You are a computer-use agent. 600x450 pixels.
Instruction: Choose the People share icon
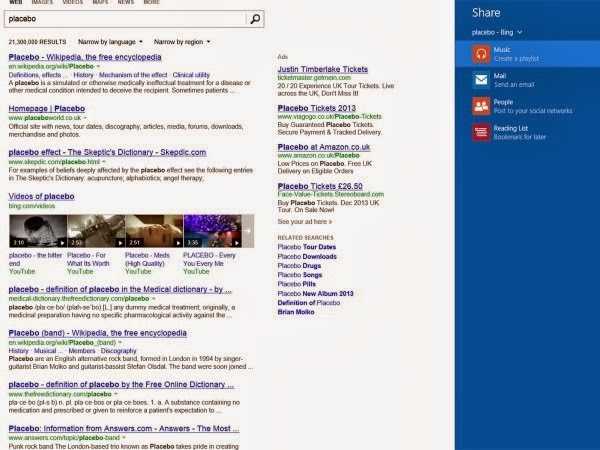click(481, 106)
